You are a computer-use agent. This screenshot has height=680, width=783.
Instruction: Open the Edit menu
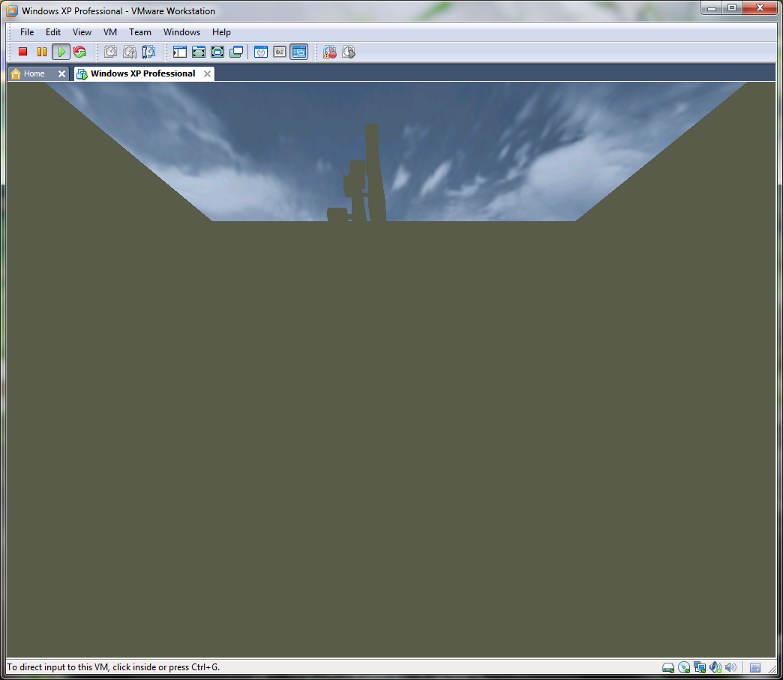53,32
